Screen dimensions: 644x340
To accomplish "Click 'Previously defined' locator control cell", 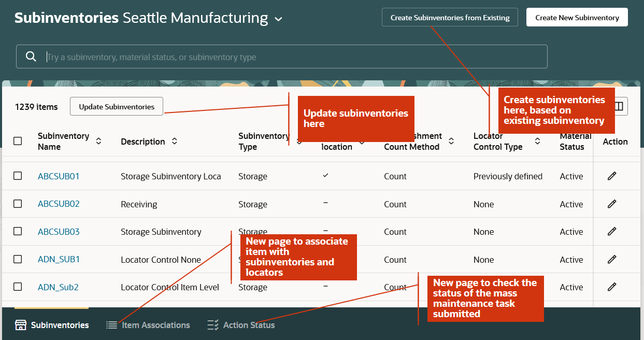I will click(508, 176).
